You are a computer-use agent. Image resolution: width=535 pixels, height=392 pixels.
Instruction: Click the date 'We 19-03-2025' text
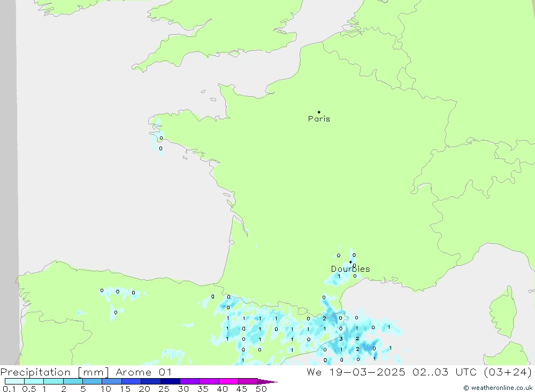[x=356, y=372]
